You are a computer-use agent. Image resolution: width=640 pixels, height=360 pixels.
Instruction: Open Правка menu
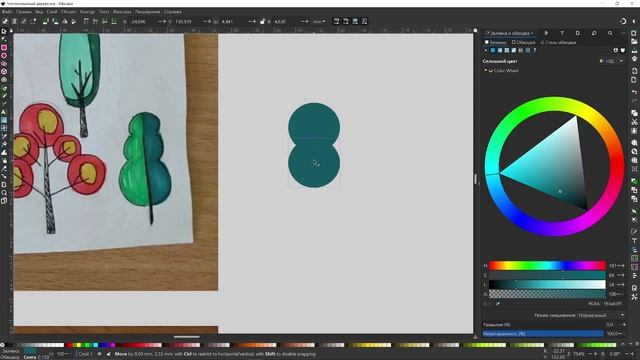tap(24, 12)
